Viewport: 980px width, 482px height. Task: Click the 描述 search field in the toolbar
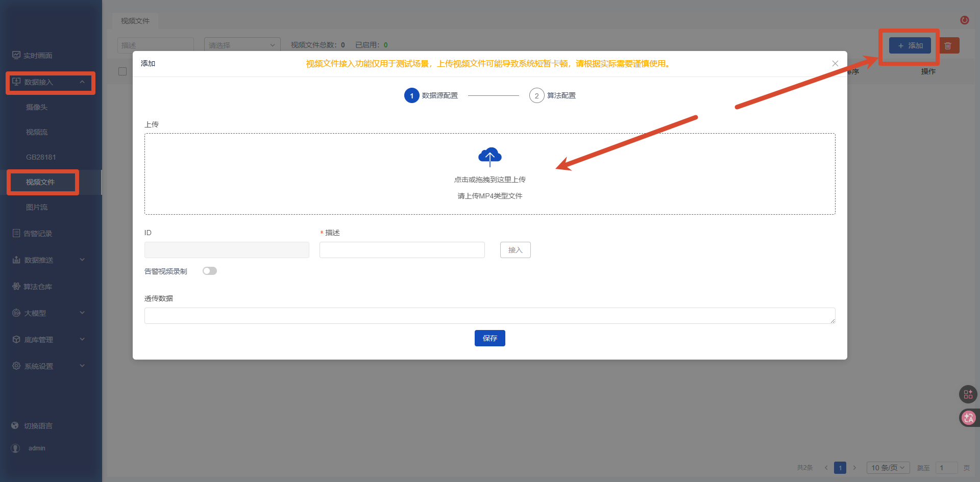point(156,45)
